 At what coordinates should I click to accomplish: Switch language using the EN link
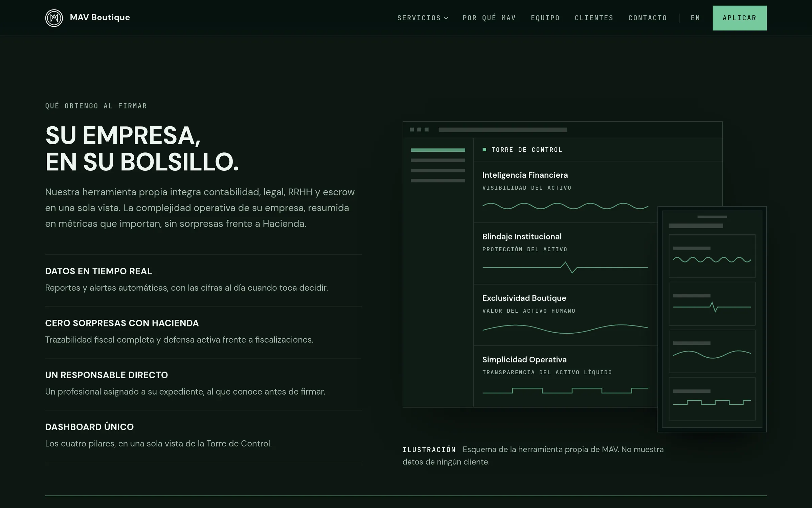pos(695,18)
